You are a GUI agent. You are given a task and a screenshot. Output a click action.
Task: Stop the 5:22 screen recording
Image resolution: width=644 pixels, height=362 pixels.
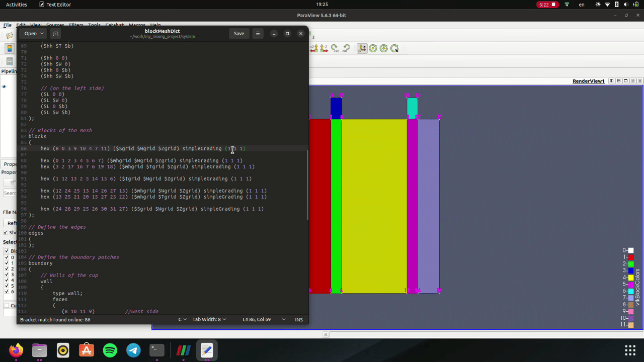tap(548, 5)
